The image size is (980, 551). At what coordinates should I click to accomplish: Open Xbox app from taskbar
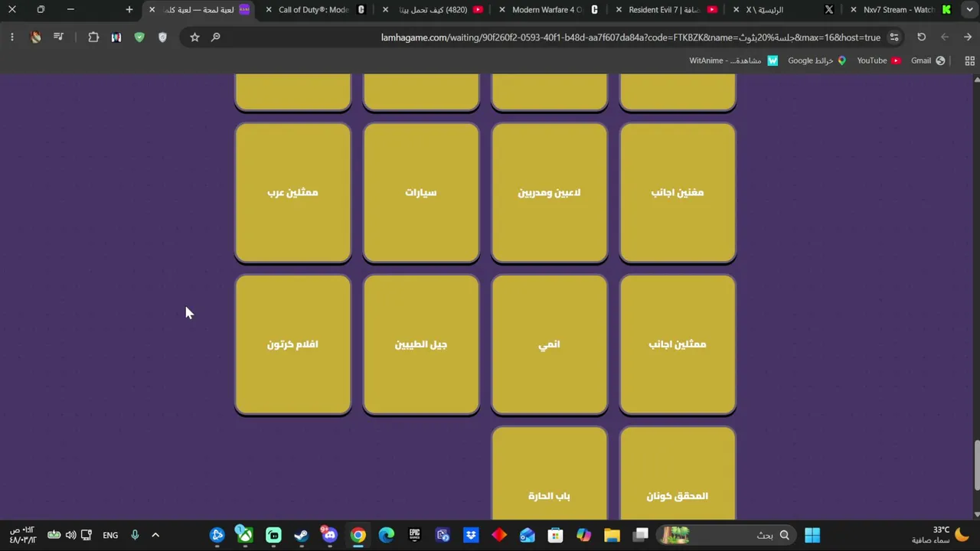(x=245, y=535)
